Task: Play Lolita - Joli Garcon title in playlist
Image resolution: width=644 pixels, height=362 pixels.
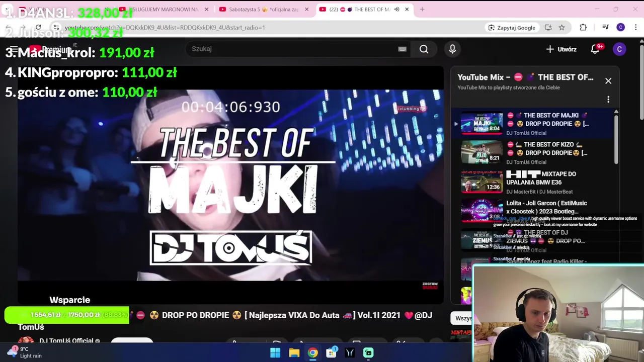Action: tap(546, 207)
